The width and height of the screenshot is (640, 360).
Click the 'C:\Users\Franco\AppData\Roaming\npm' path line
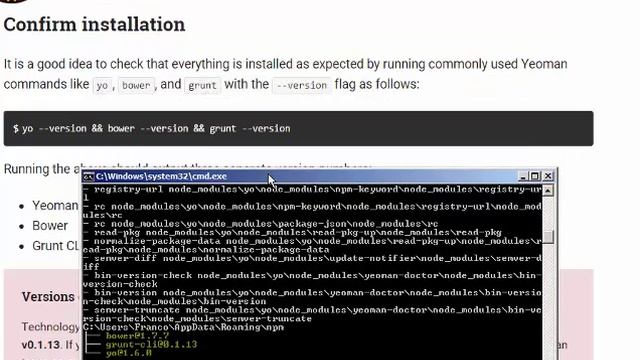point(183,327)
